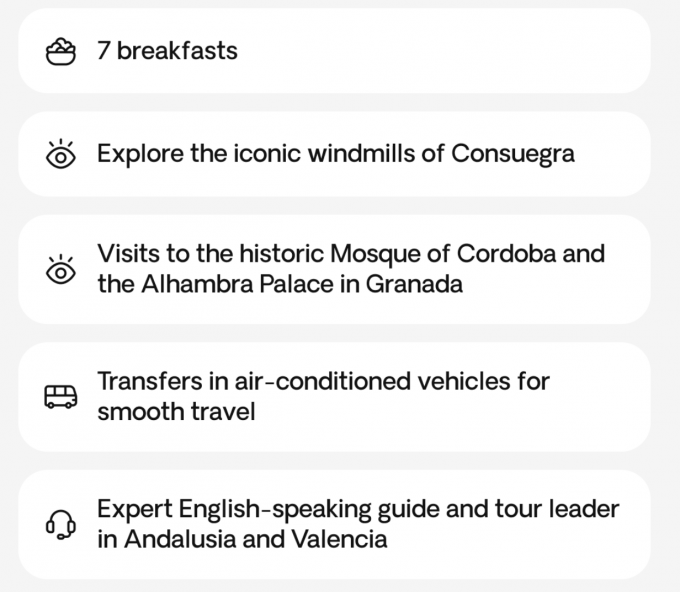Click the breakfast bowl icon
This screenshot has height=592, width=680.
point(61,51)
